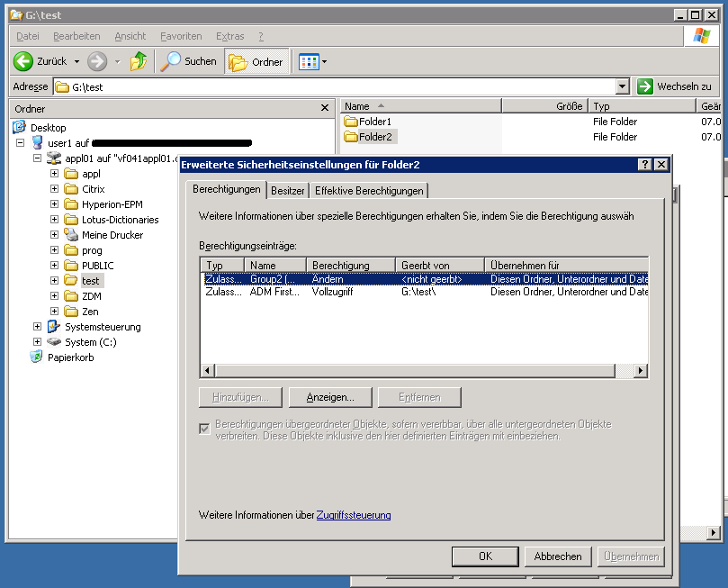728x588 pixels.
Task: Collapse the appl01 tree node
Action: (x=37, y=158)
